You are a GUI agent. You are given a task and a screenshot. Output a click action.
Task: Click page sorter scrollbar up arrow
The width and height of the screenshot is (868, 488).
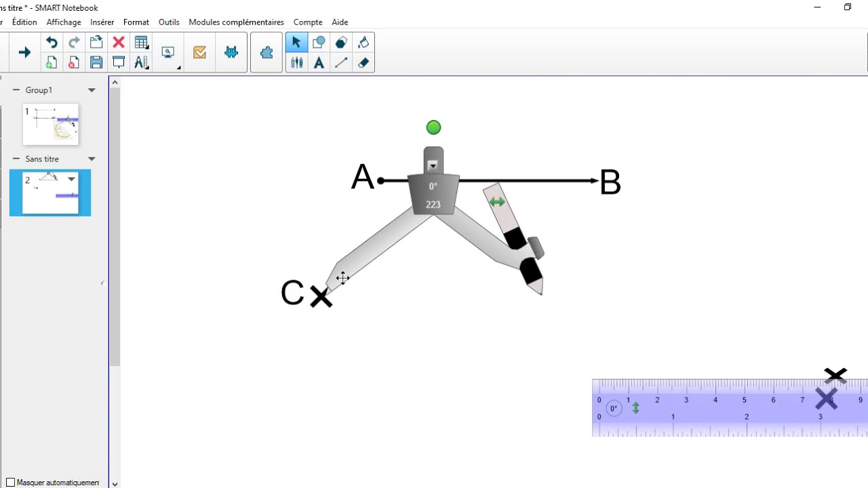[x=115, y=83]
